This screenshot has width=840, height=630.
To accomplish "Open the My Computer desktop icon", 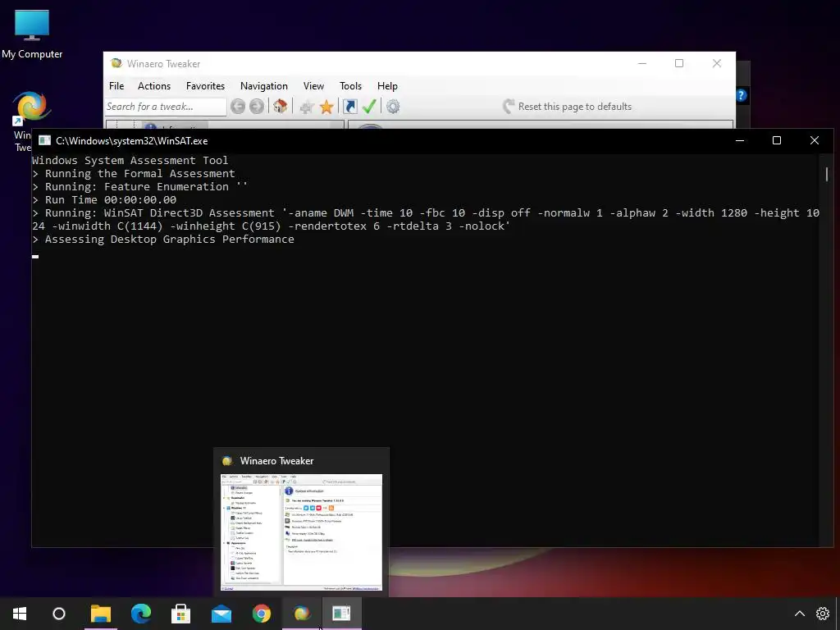I will pos(32,34).
